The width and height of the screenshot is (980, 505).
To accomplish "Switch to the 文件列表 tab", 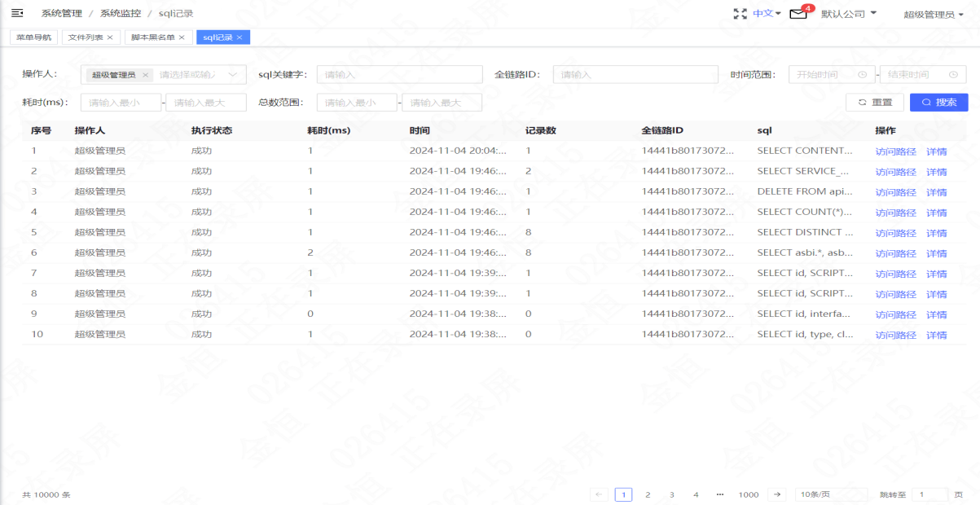I will [x=86, y=37].
